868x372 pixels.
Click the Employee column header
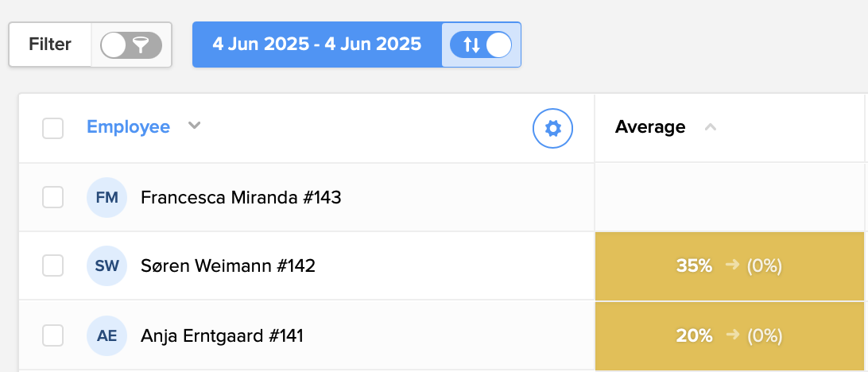tap(128, 127)
